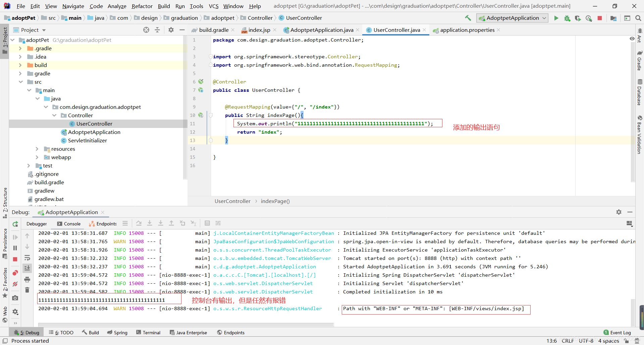Open the Debugger tab
Viewport: 644px width, 345px height.
pos(37,224)
